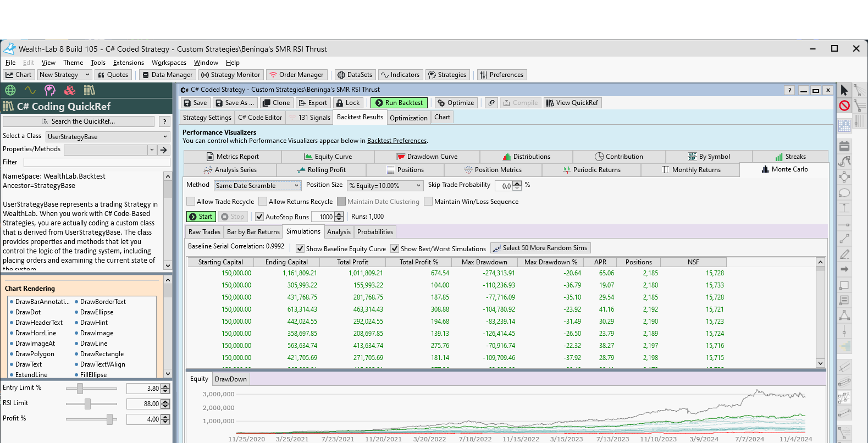Select the right-arrow drawing tool
The height and width of the screenshot is (443, 868).
point(844,269)
